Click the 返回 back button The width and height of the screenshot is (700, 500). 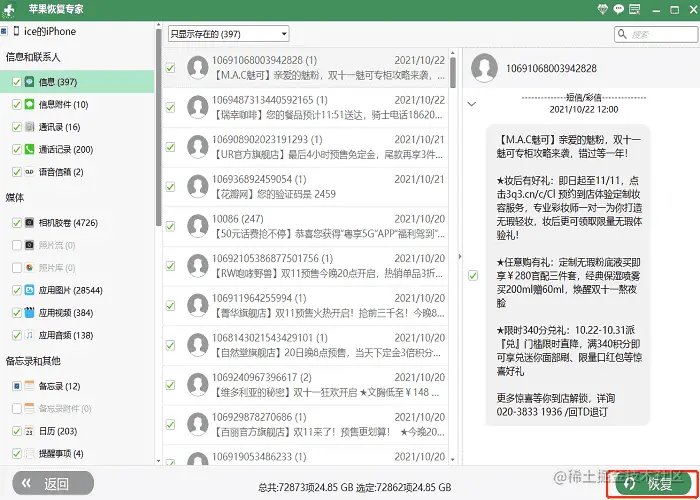click(x=53, y=483)
